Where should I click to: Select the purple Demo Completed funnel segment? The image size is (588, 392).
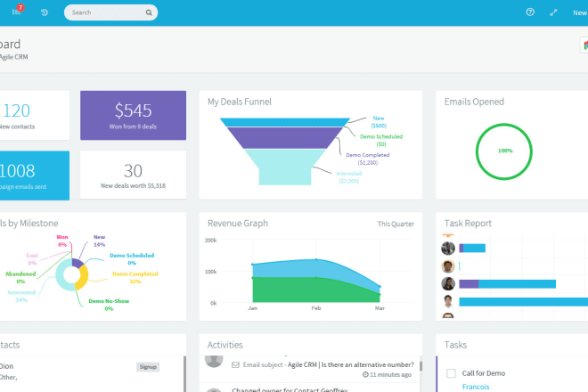pyautogui.click(x=284, y=138)
